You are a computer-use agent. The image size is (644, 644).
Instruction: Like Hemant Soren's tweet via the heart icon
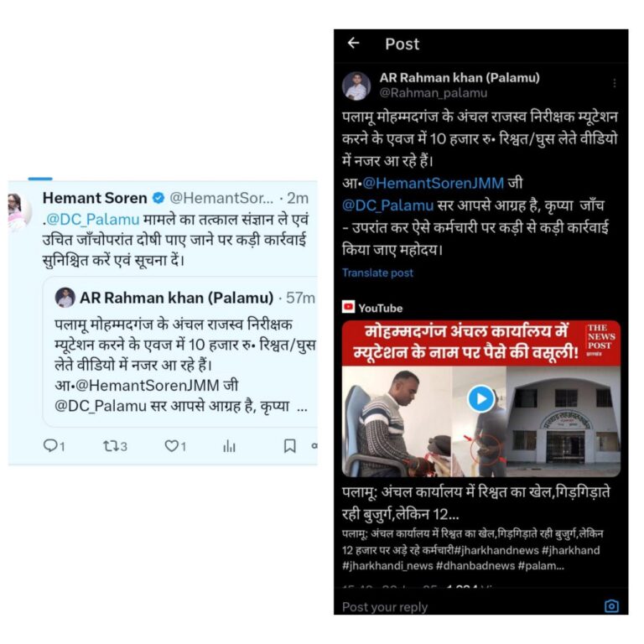tap(175, 446)
